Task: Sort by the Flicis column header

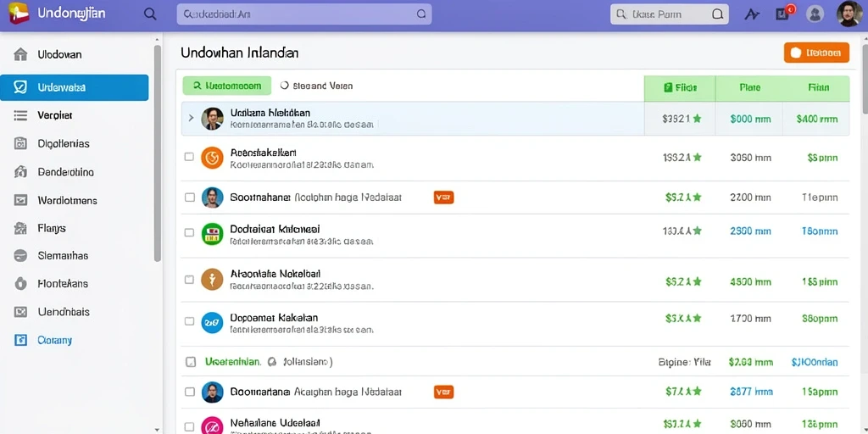Action: (x=680, y=87)
